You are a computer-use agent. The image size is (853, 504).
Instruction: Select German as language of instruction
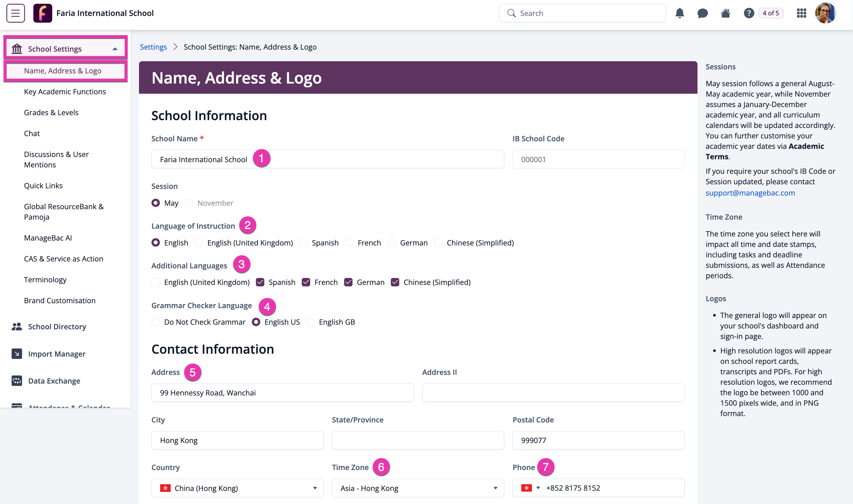click(x=391, y=243)
